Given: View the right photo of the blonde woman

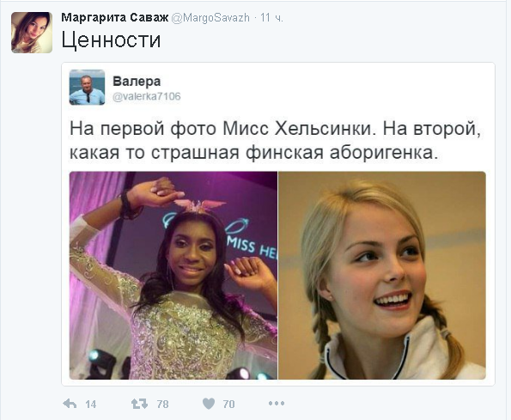Looking at the screenshot, I should pyautogui.click(x=382, y=276).
